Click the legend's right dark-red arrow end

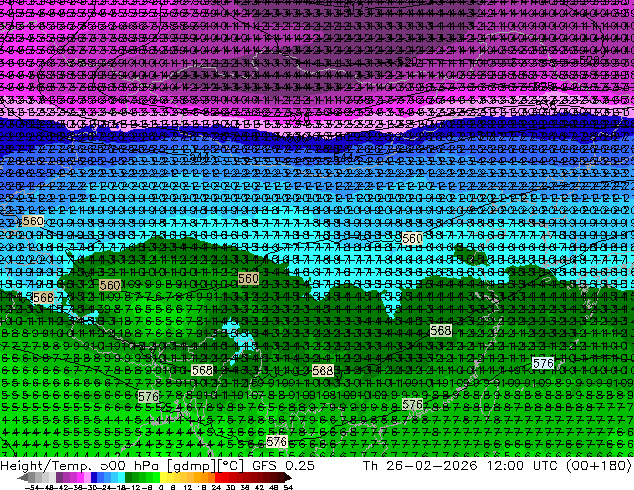[288, 478]
